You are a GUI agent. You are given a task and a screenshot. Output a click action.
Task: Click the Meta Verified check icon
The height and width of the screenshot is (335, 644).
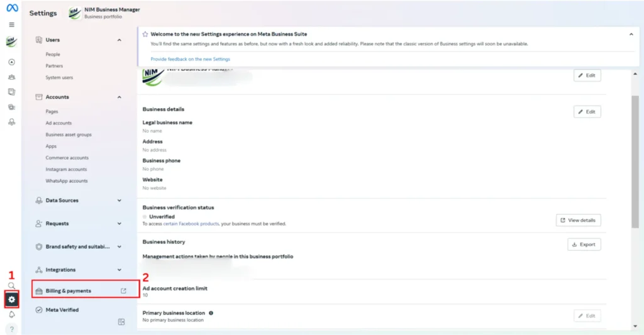[39, 310]
